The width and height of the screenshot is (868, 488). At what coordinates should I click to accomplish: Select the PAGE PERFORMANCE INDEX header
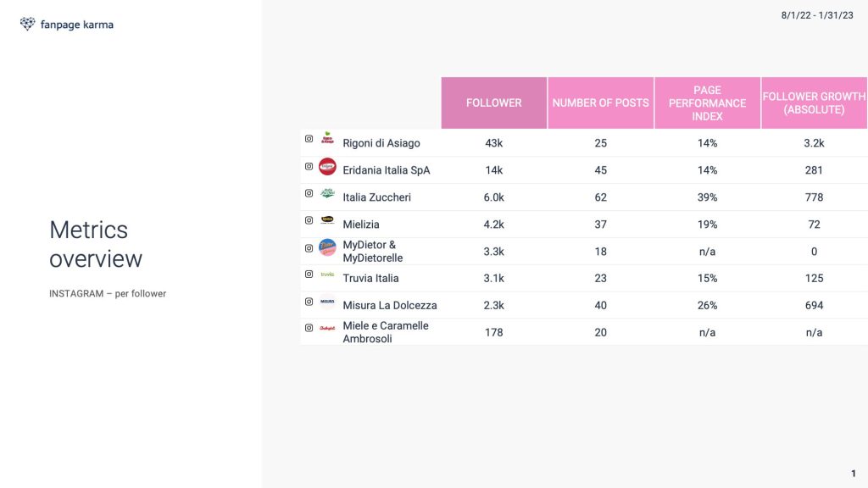click(708, 103)
